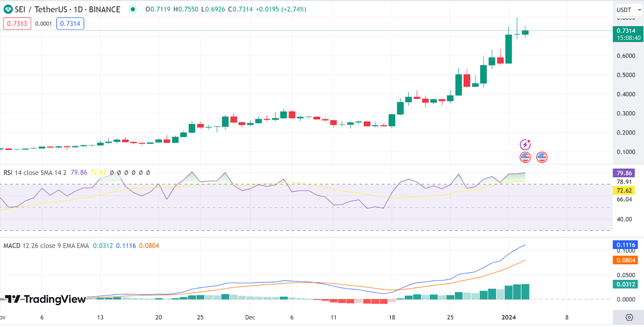Click the green 0.0312 histogram axis label

pyautogui.click(x=626, y=284)
